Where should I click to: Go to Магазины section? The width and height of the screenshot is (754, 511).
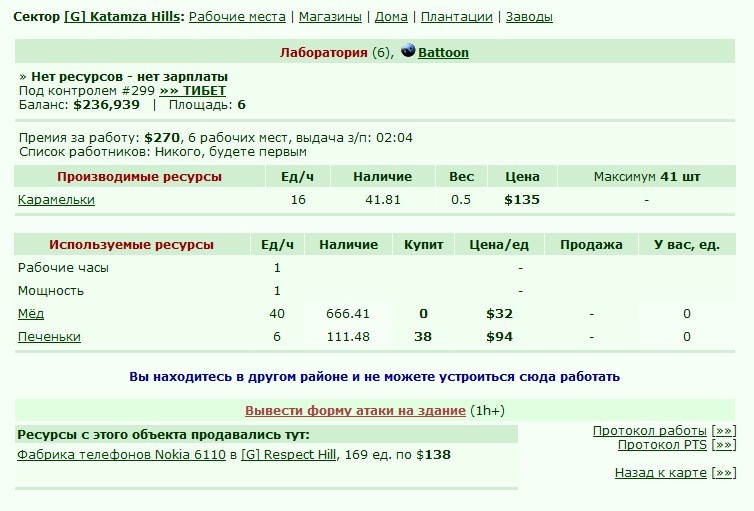[330, 17]
